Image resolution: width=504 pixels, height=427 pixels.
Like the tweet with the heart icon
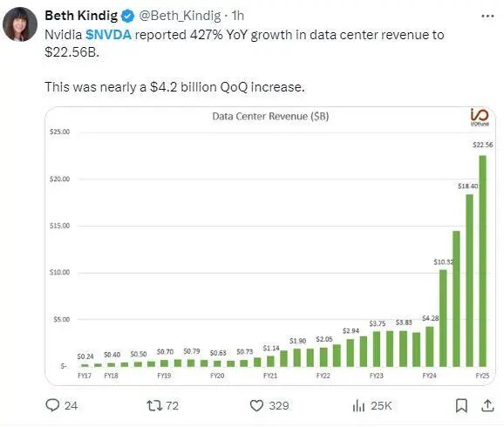256,405
